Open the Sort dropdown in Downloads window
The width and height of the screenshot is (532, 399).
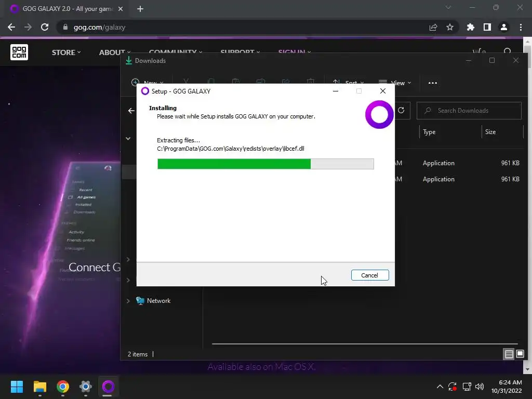pos(348,83)
